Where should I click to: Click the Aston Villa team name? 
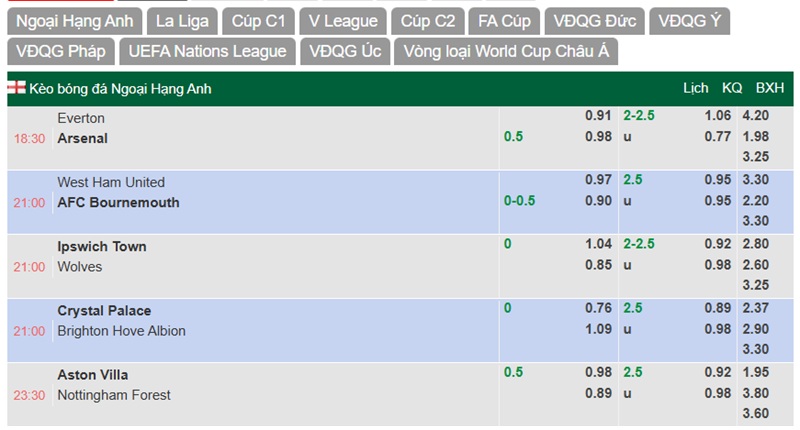coord(92,375)
